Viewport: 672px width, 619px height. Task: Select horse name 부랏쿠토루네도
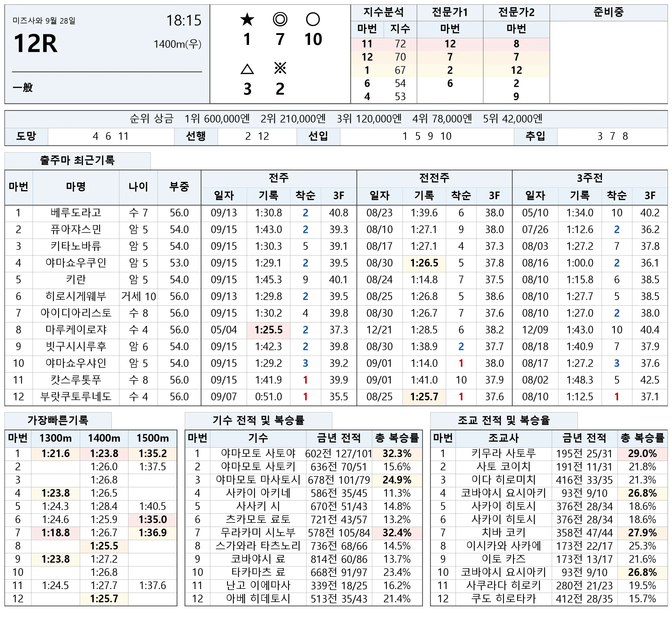pyautogui.click(x=76, y=397)
